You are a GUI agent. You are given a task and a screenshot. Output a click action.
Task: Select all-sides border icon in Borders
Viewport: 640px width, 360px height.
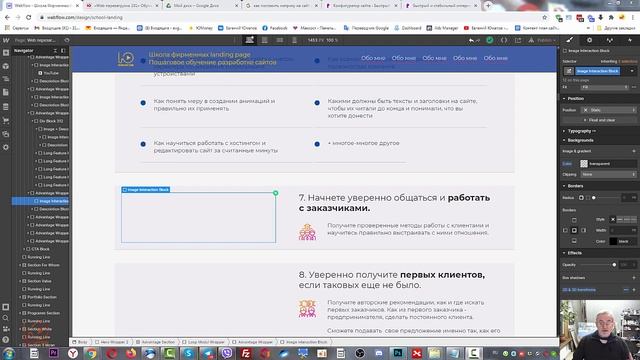pos(574,230)
